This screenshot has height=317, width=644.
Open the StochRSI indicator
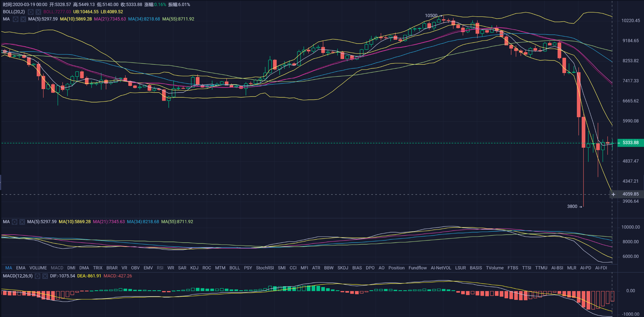(x=265, y=268)
